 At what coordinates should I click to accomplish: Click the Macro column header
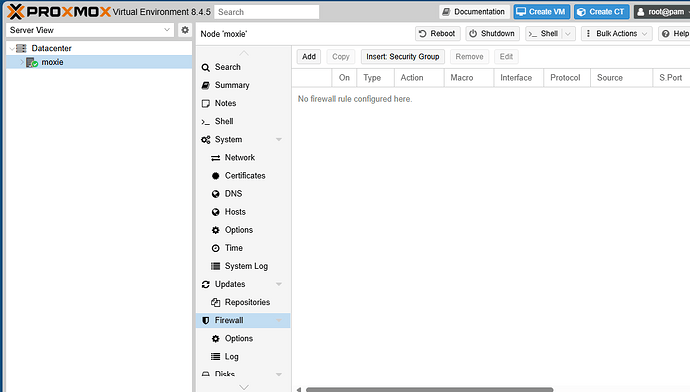pos(469,78)
